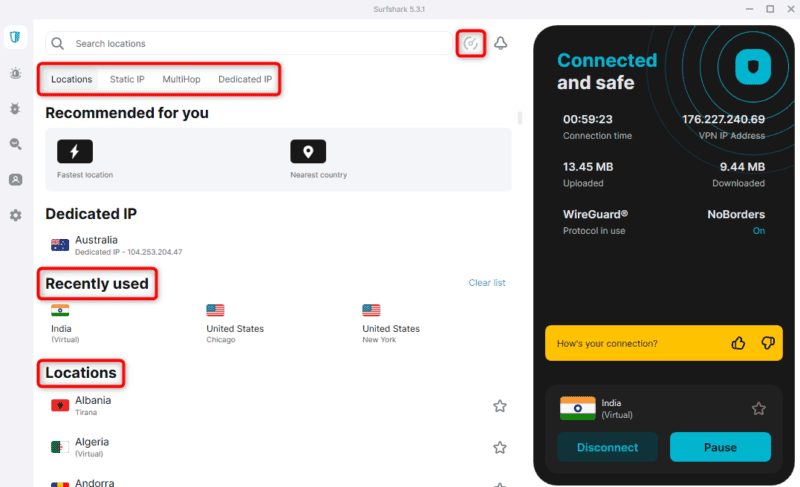
Task: Click the 9.44 MB Downloaded value
Action: tap(742, 167)
